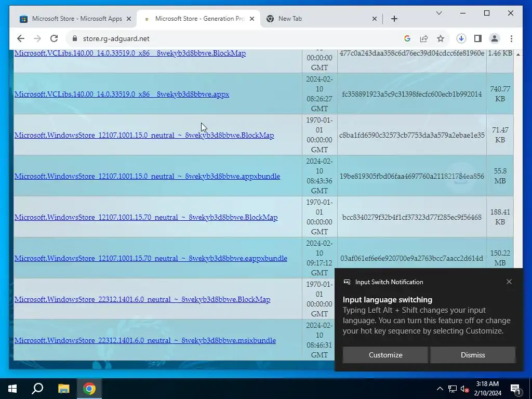Open the Windows Start menu

[x=12, y=389]
